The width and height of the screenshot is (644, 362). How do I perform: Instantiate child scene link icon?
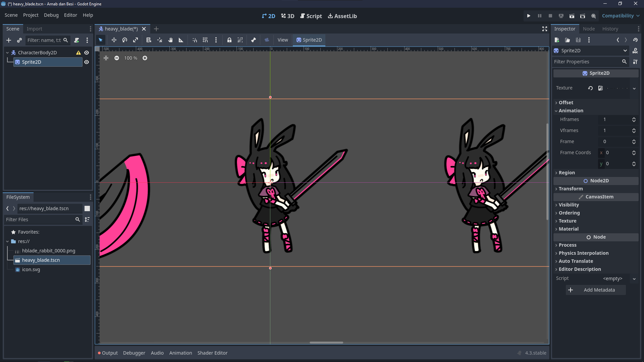[x=19, y=40]
